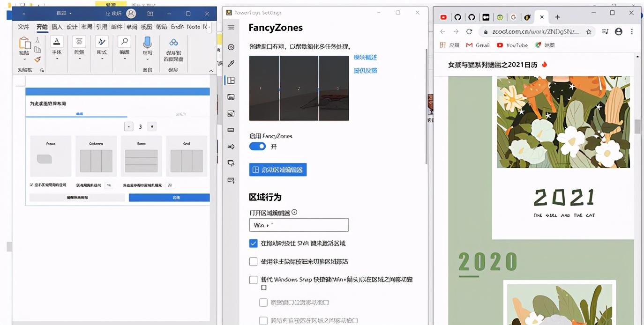The height and width of the screenshot is (325, 644).
Task: Open the module overview link in PowerToys
Action: (x=366, y=58)
